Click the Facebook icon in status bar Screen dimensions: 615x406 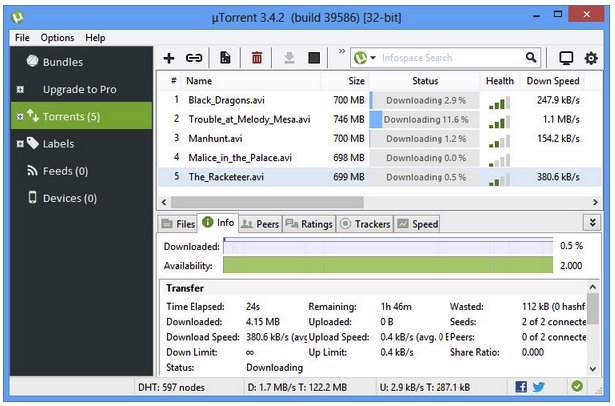[x=521, y=387]
